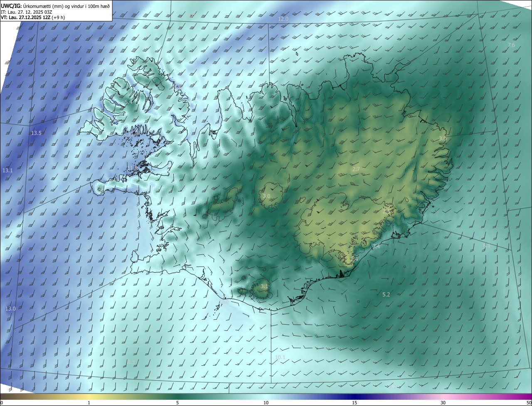Click the 13.1 value label
Screen dimensions: 532x406
pyautogui.click(x=7, y=171)
